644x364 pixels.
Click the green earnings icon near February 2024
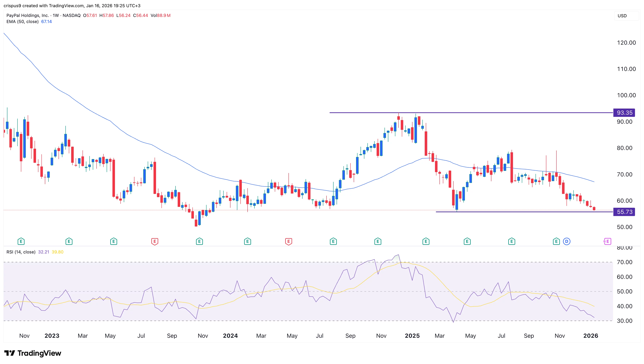247,241
